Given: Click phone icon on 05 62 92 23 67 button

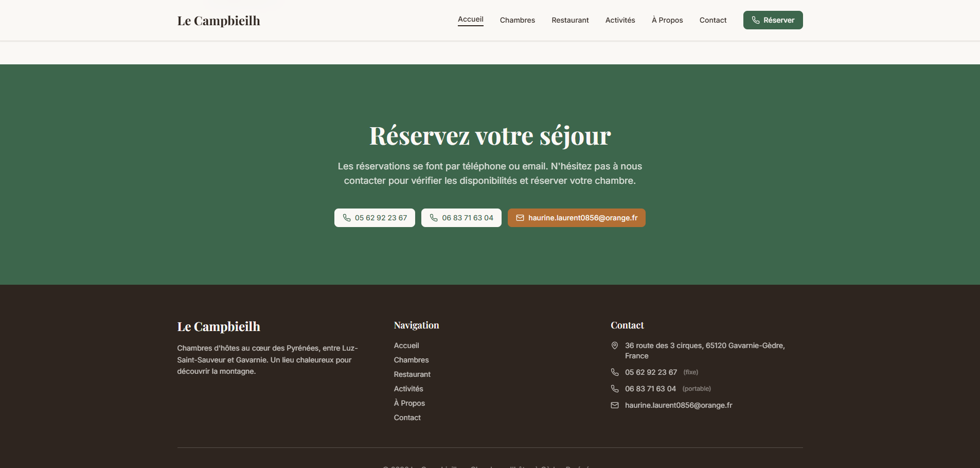Looking at the screenshot, I should point(347,218).
